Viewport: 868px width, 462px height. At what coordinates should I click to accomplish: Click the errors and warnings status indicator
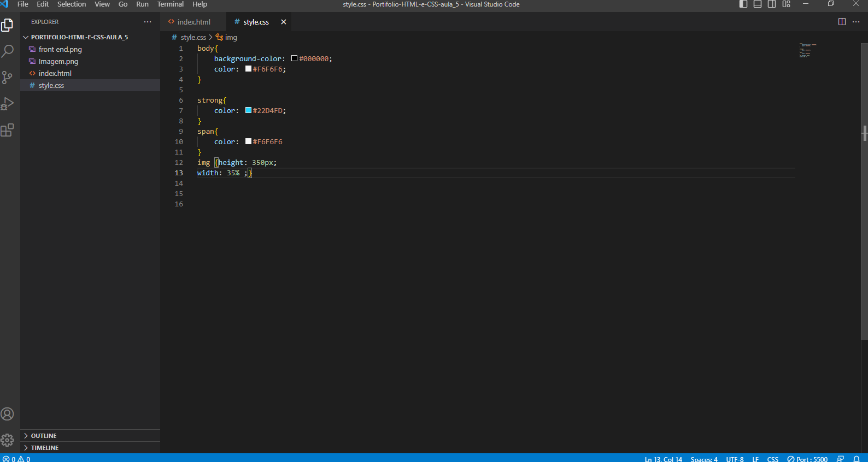click(x=16, y=459)
